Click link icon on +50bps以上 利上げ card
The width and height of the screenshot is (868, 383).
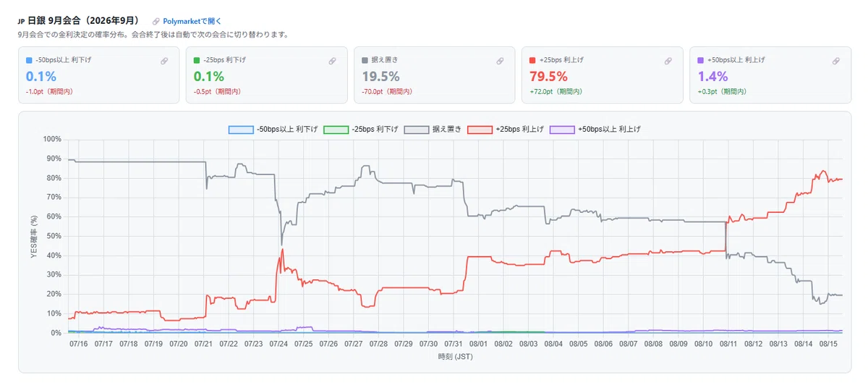coord(835,62)
